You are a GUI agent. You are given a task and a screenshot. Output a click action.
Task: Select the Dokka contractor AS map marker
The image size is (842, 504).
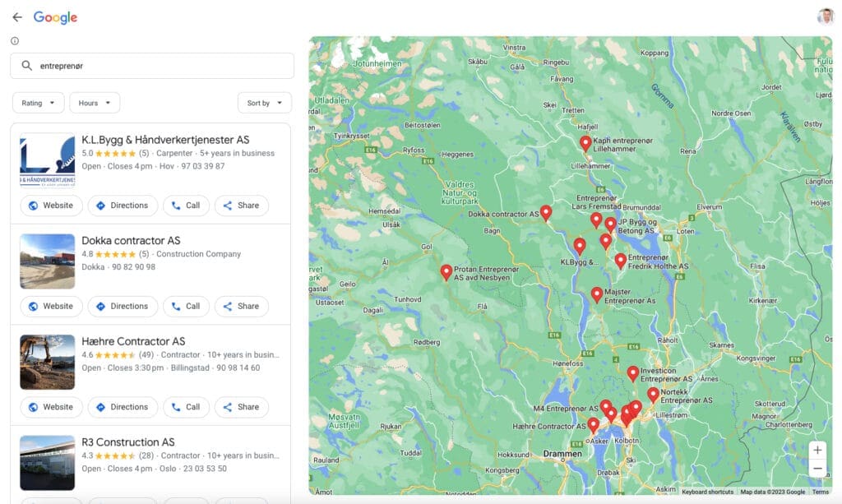tap(547, 212)
